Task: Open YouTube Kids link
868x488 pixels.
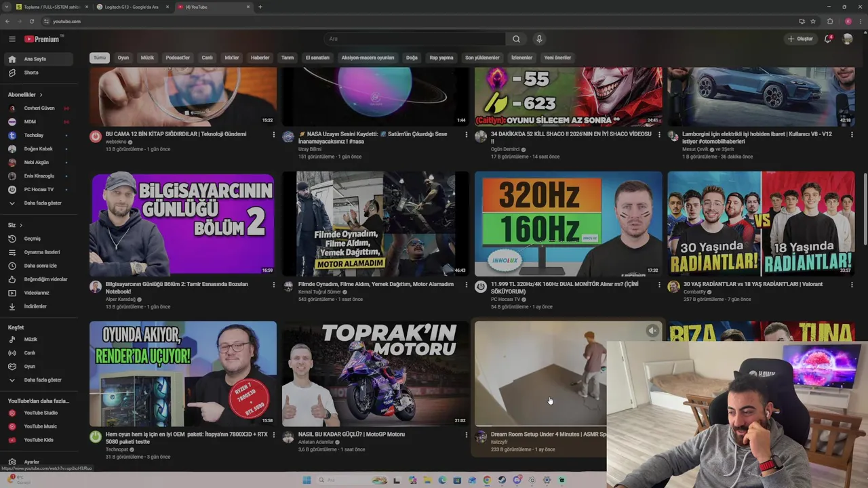Action: tap(39, 440)
